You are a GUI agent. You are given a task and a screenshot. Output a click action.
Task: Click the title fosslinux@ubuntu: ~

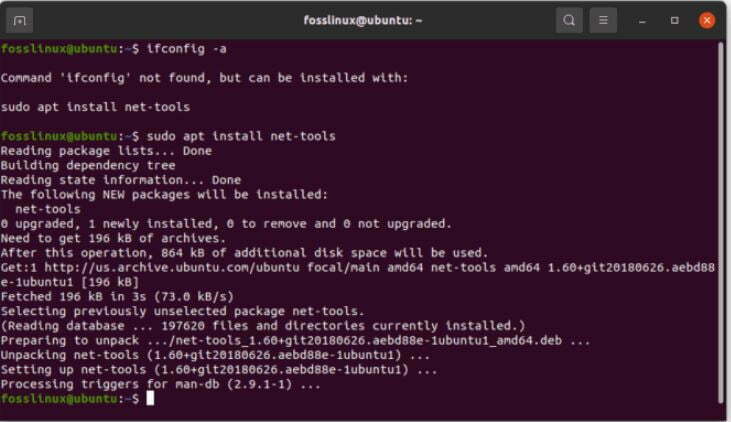[363, 21]
